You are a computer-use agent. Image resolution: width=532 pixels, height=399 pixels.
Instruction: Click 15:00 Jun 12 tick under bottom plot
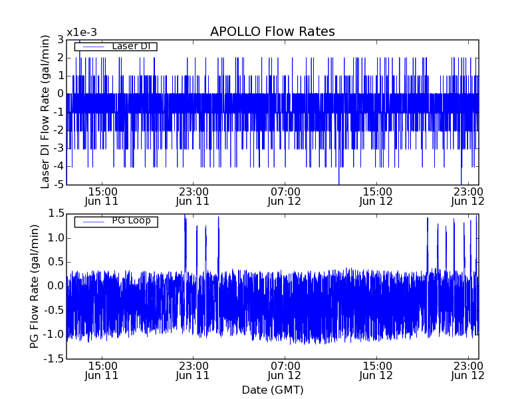pyautogui.click(x=376, y=370)
